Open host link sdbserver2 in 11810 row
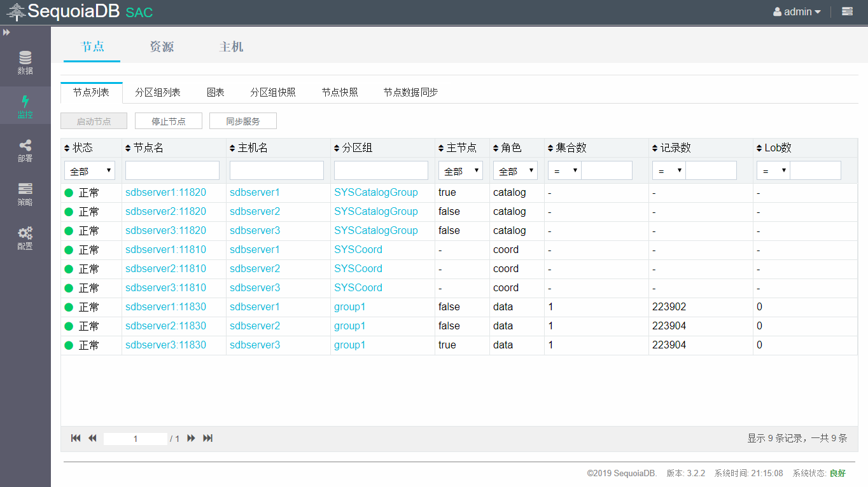The height and width of the screenshot is (487, 868). 255,268
